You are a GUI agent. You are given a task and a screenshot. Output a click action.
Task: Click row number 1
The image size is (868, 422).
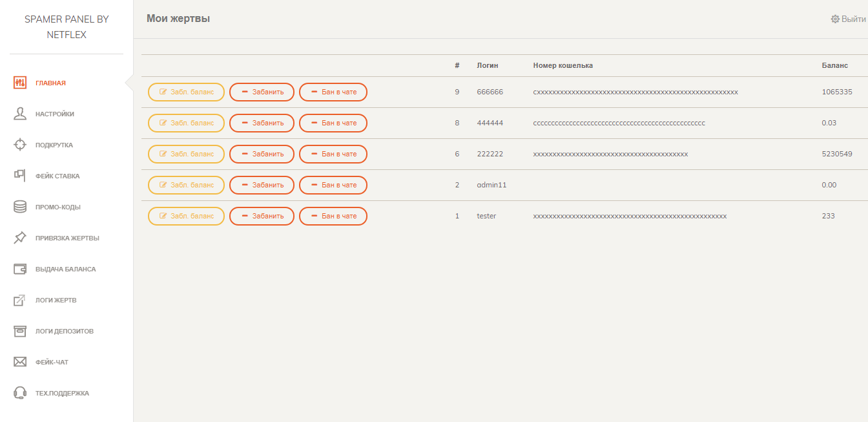coord(457,216)
